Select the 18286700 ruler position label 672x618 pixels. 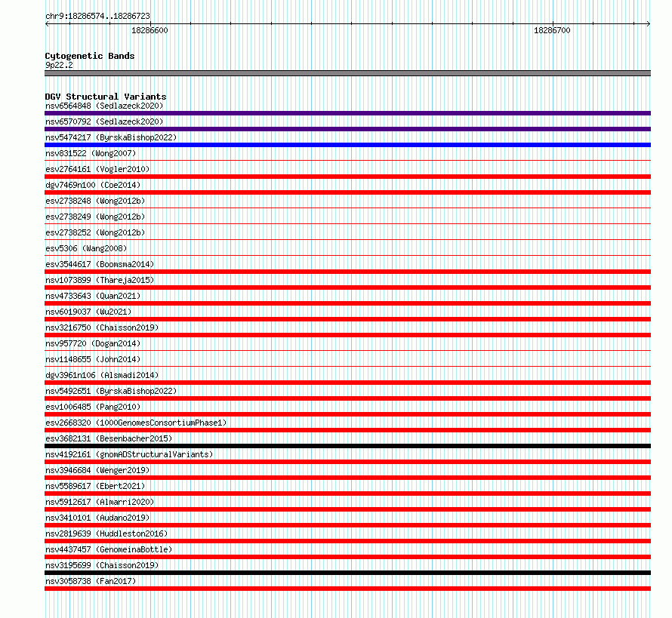click(x=552, y=30)
